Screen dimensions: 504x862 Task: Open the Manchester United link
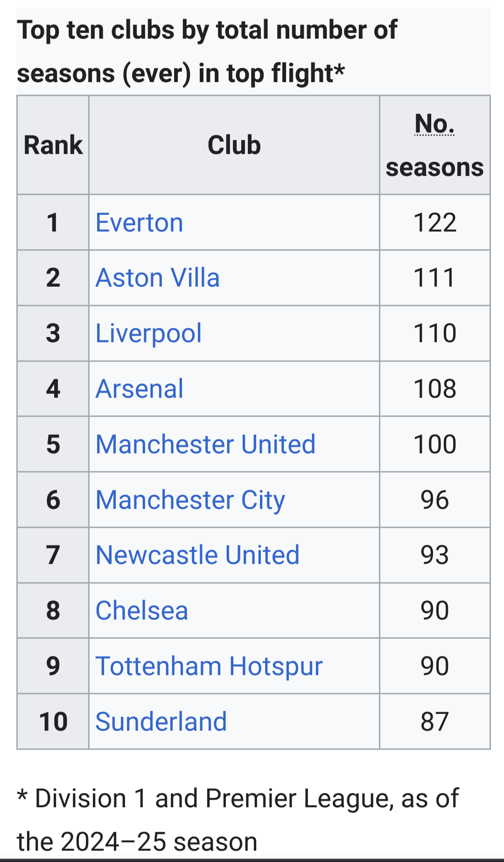tap(205, 444)
